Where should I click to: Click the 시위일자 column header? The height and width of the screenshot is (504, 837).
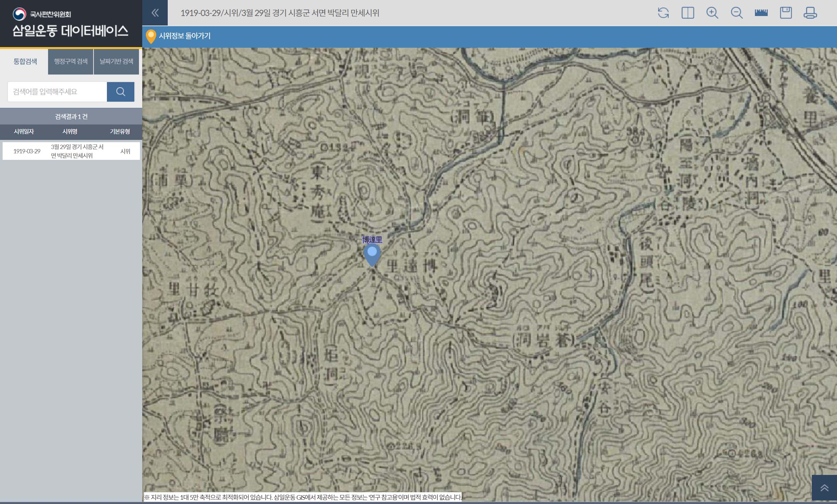[24, 131]
